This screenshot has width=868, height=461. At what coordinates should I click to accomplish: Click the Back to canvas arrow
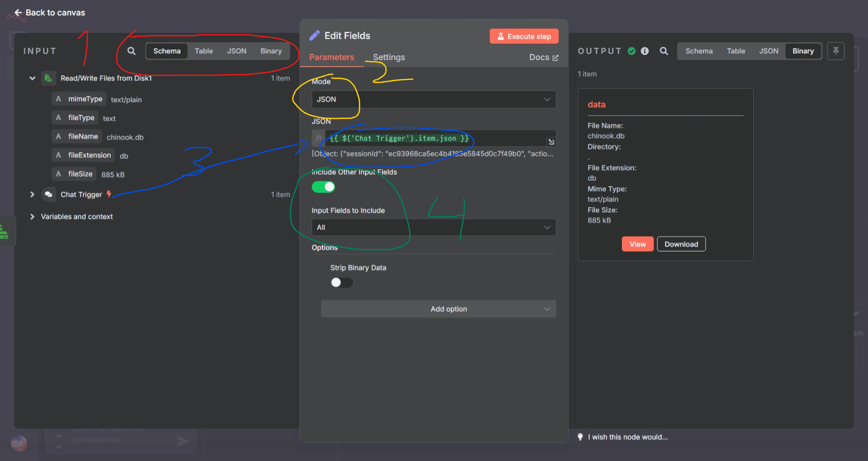18,13
